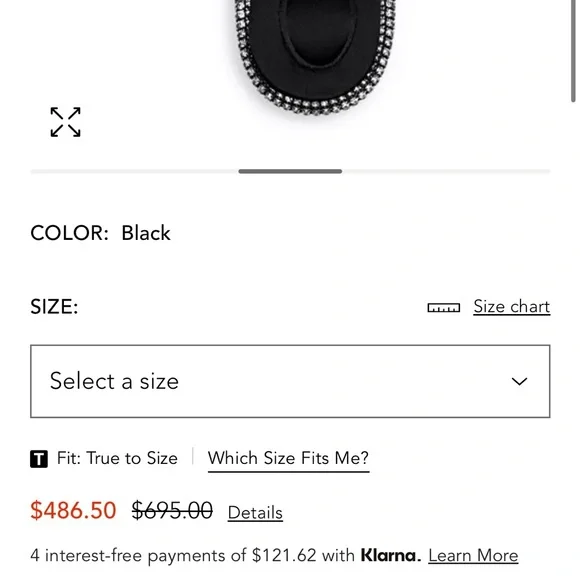
Task: Expand product image to fullscreen view
Action: [x=65, y=122]
